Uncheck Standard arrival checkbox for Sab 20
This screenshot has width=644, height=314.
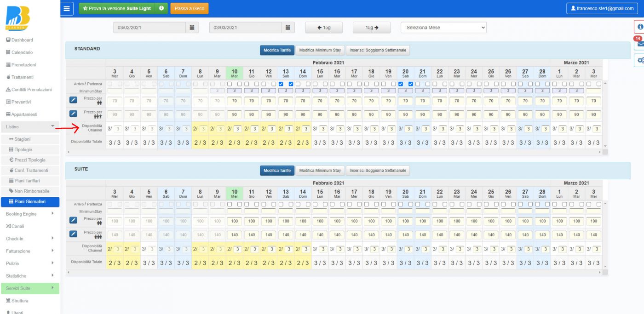click(402, 84)
